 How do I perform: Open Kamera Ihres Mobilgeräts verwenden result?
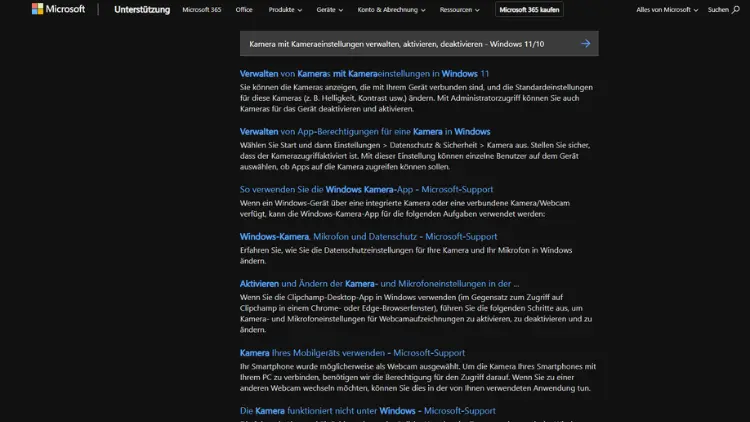[x=352, y=353]
